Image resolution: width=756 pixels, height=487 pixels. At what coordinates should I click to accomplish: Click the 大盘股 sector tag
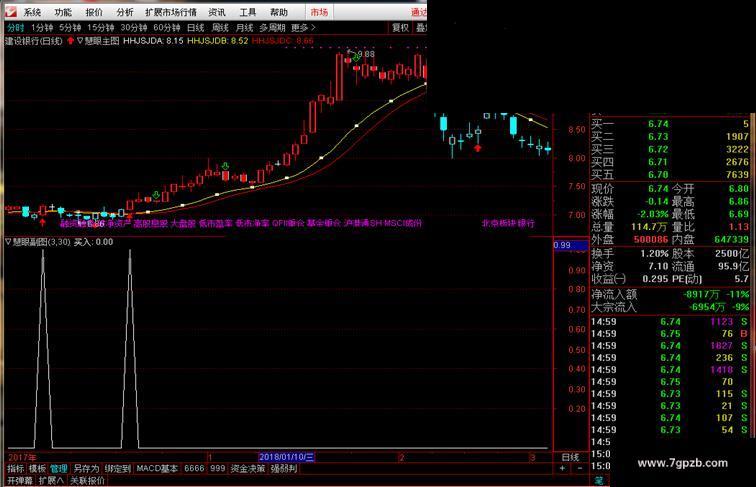coord(183,223)
